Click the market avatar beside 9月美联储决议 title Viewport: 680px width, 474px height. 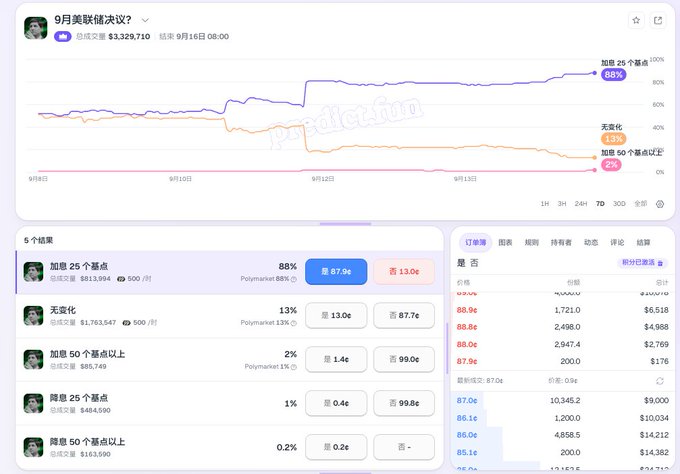[36, 28]
